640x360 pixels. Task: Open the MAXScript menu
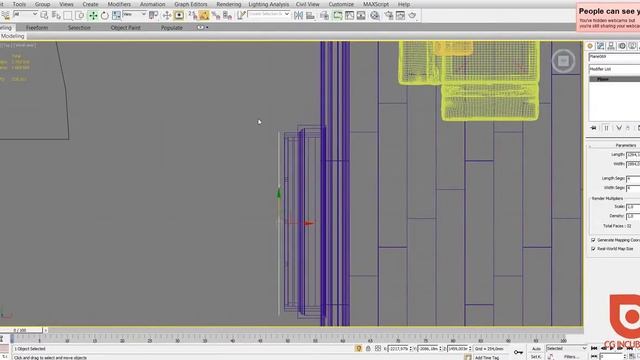click(x=376, y=4)
